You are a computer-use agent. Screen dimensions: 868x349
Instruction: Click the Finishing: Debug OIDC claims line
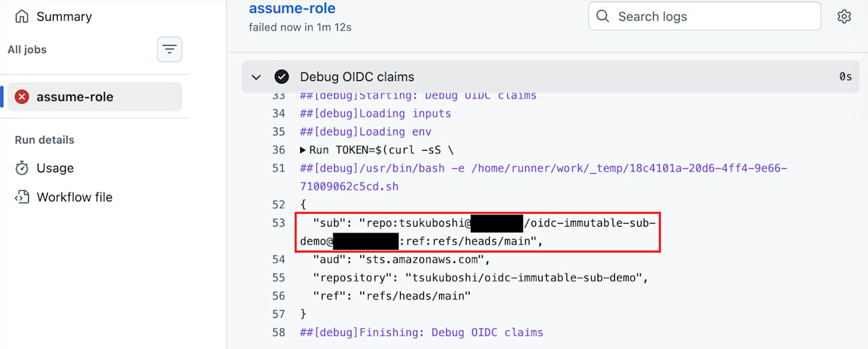pos(422,332)
